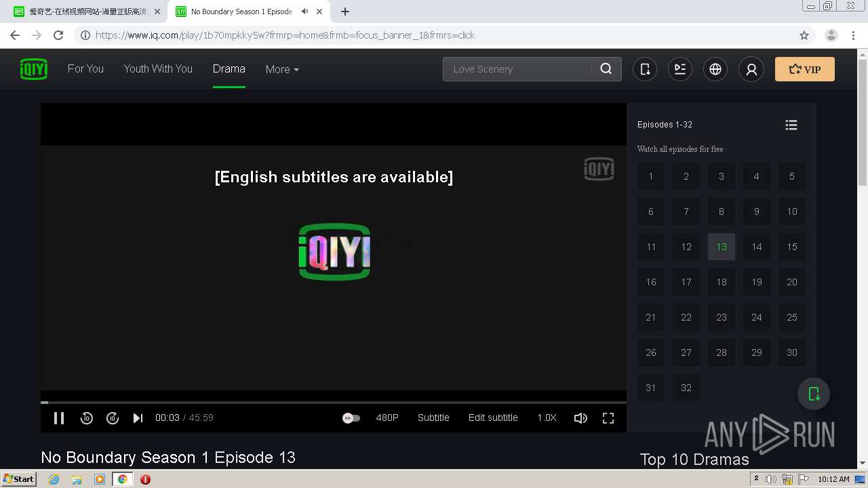Click the Love Scenery search field
868x488 pixels.
pyautogui.click(x=517, y=69)
